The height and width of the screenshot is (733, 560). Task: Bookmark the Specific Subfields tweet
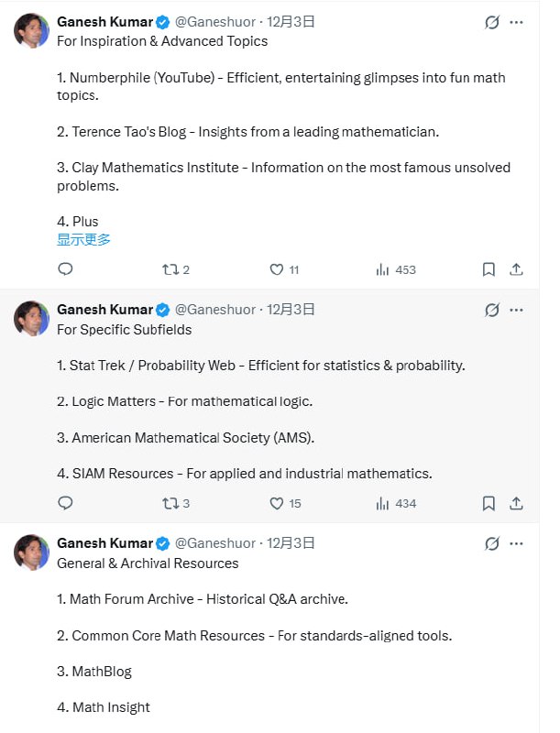(489, 503)
